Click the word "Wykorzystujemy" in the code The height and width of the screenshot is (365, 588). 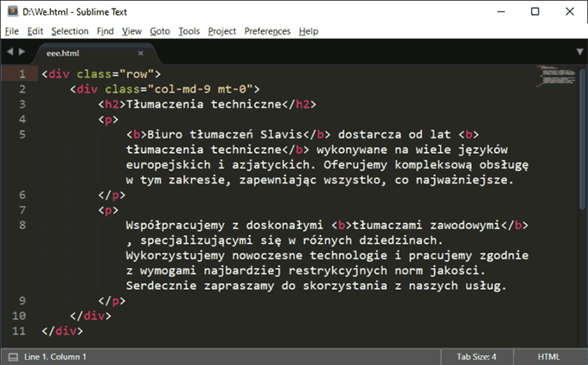[x=176, y=256]
